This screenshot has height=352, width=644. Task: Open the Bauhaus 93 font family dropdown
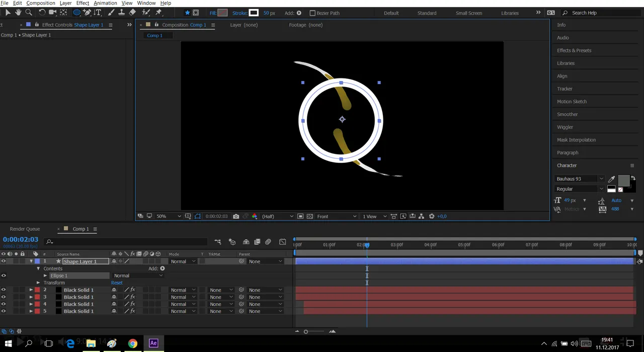[x=580, y=179]
